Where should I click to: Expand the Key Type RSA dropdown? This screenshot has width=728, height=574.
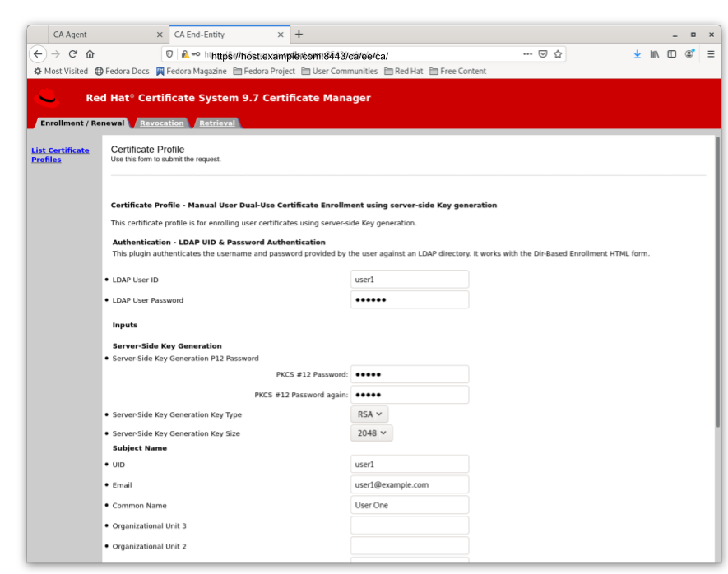(369, 414)
